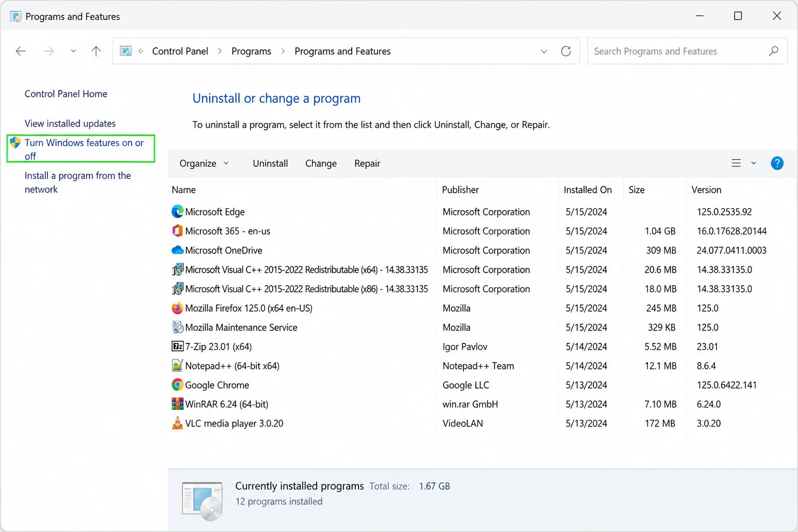This screenshot has width=798, height=532.
Task: Click version 125.0.6422.141 cell
Action: (x=726, y=384)
